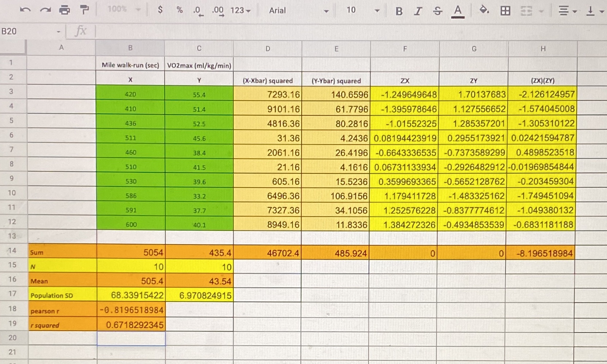
Task: Click cell with value -2.126124957
Action: [542, 94]
